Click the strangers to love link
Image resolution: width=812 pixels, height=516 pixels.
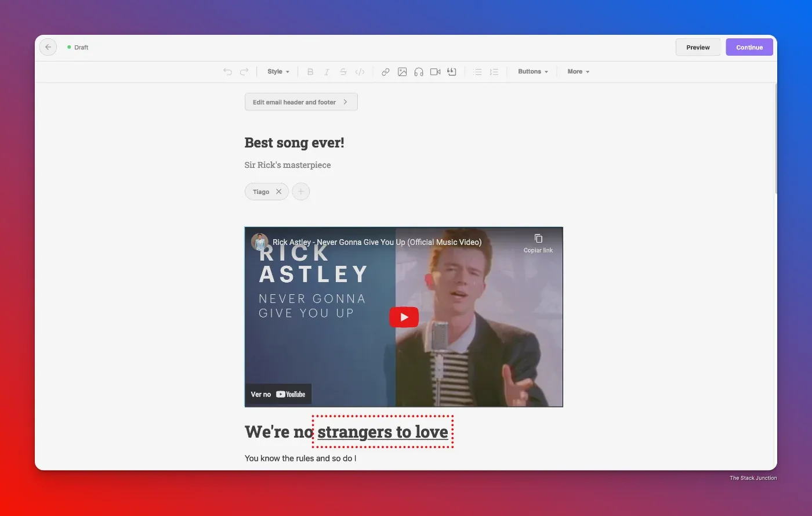(x=383, y=432)
